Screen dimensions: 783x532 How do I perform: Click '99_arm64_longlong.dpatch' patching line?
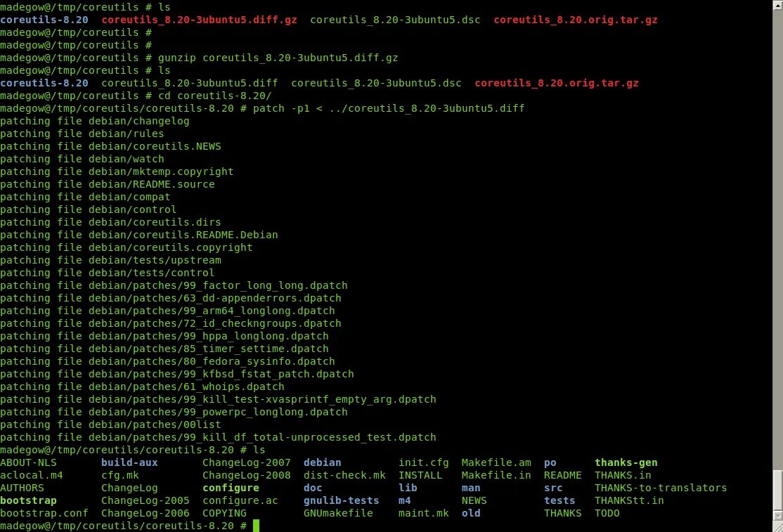tap(167, 311)
